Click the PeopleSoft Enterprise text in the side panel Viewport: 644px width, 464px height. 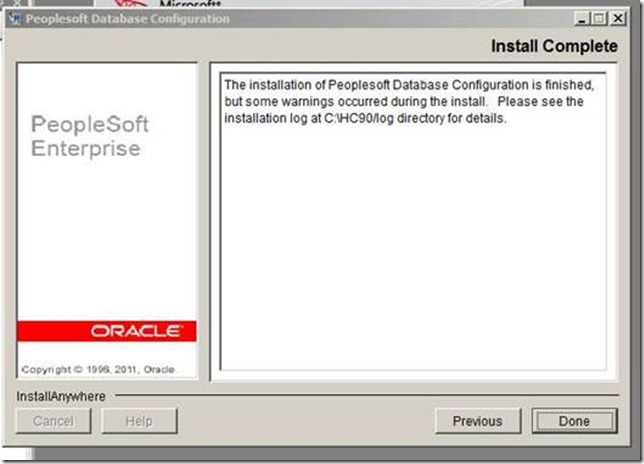90,136
